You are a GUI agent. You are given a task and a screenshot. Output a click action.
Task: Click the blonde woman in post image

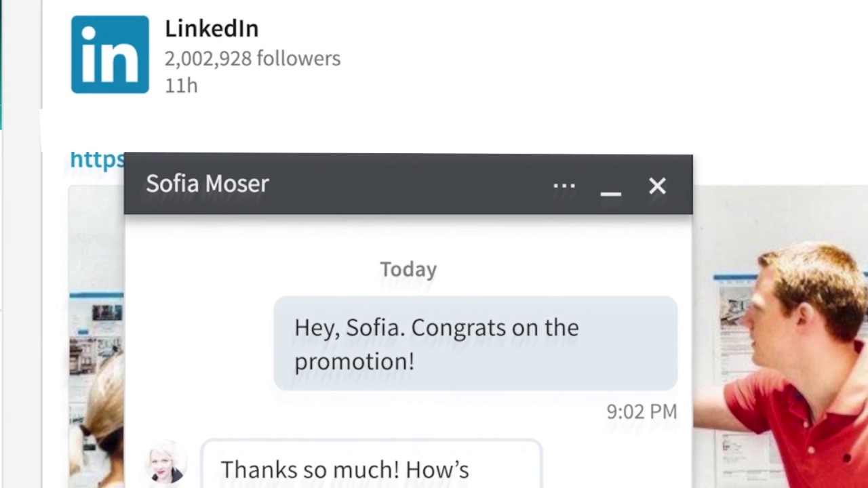coord(102,420)
